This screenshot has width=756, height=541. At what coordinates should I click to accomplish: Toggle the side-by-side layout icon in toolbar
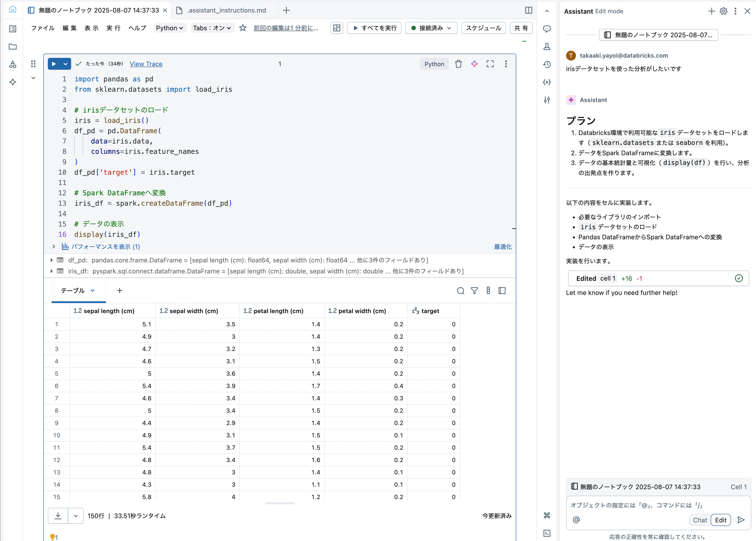click(337, 28)
